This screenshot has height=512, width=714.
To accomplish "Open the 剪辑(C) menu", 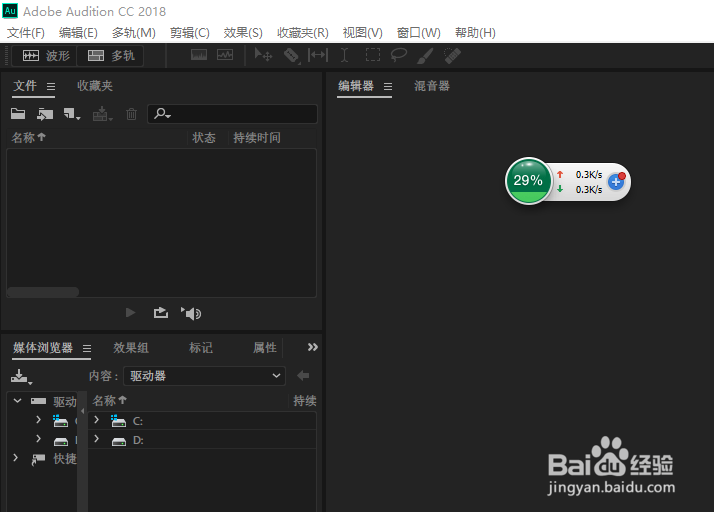I will [189, 33].
